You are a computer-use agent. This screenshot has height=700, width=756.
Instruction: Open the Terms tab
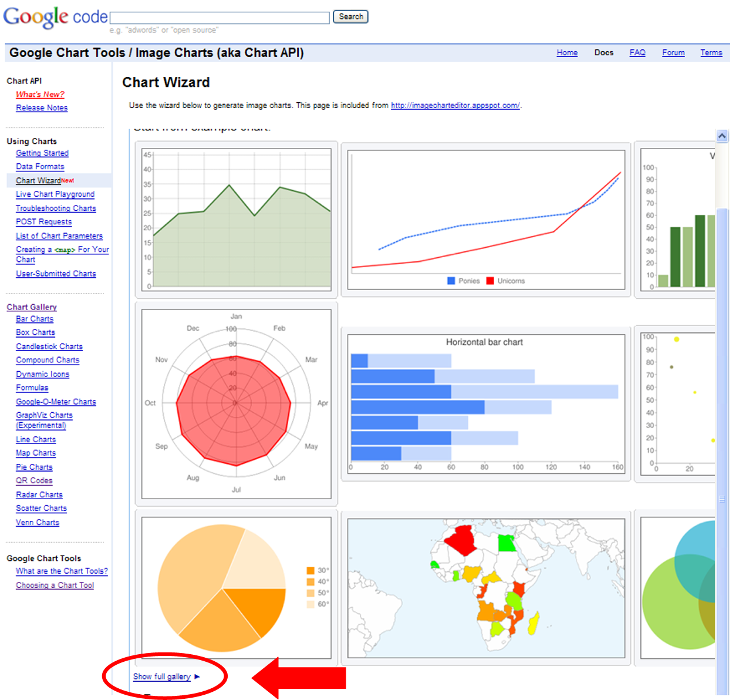711,52
